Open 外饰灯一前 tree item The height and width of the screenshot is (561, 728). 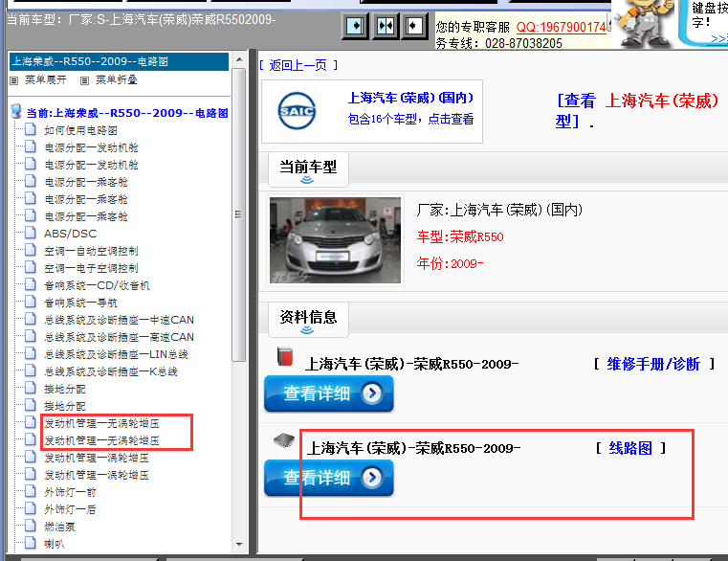(x=70, y=492)
